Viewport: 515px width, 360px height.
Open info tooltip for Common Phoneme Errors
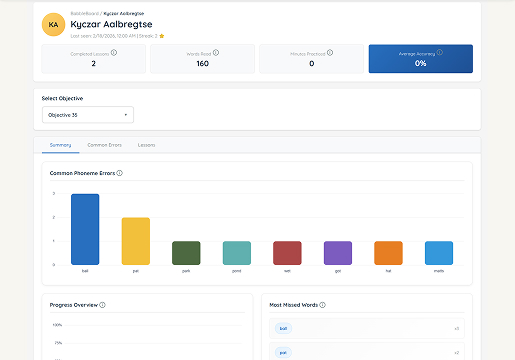coord(120,173)
